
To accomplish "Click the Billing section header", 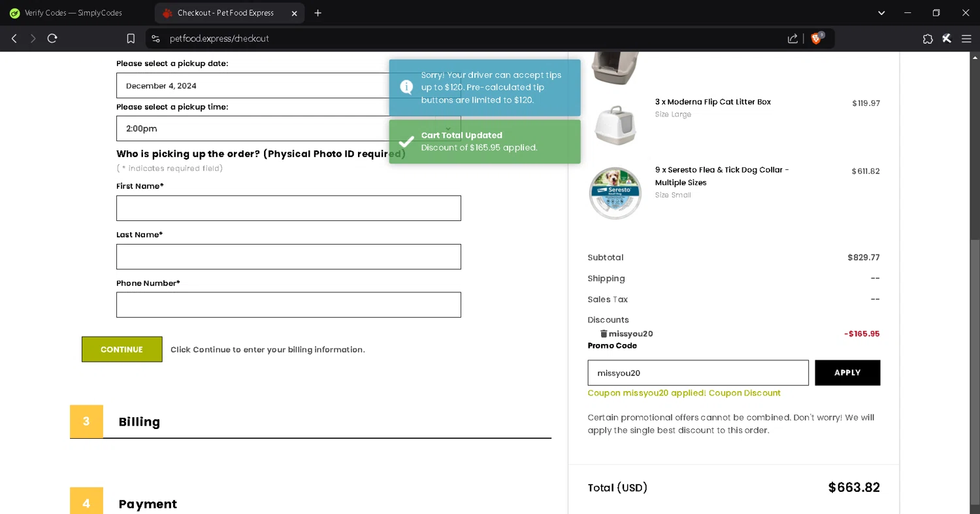I will pyautogui.click(x=139, y=422).
